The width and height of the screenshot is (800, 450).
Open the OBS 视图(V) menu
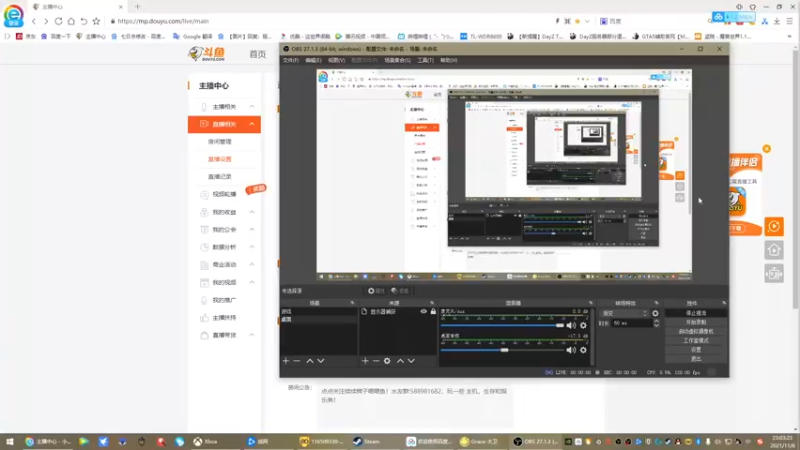[336, 60]
